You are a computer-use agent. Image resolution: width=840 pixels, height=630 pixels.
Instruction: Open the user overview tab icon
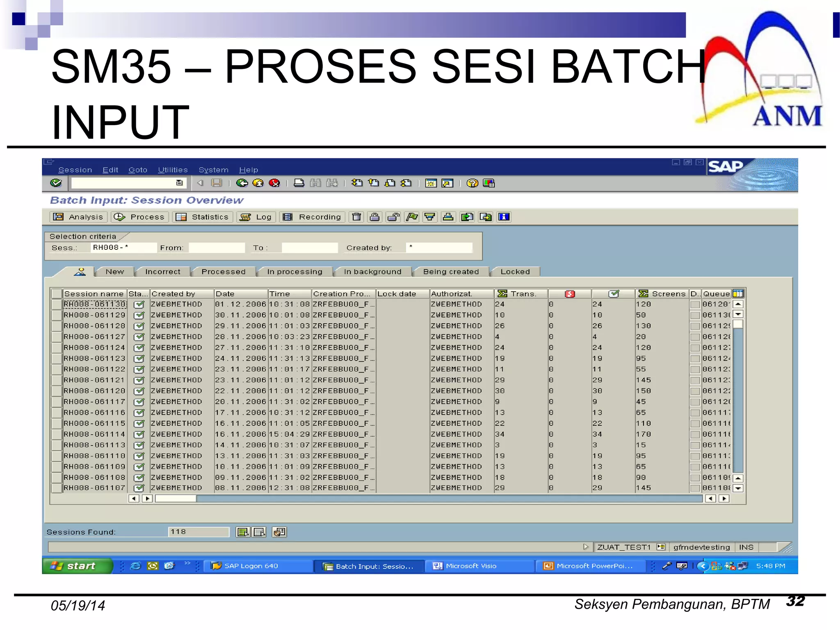80,272
